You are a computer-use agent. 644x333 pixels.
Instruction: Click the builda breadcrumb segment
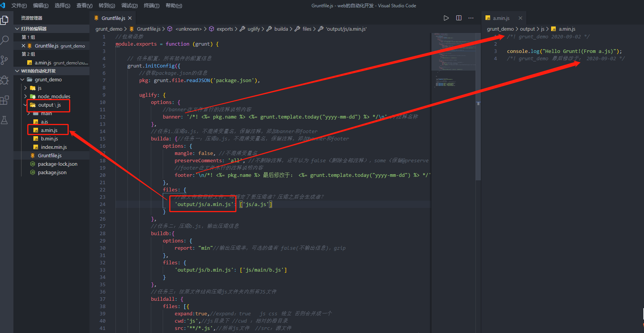(281, 29)
